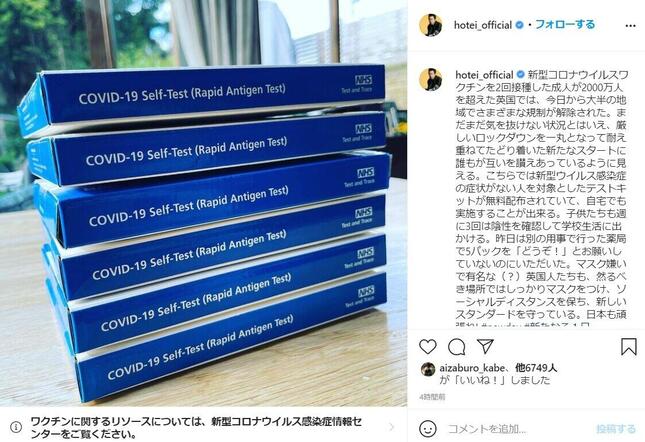The image size is (645, 442).
Task: Click the info icon beside vaccine notice
Action: click(x=16, y=427)
